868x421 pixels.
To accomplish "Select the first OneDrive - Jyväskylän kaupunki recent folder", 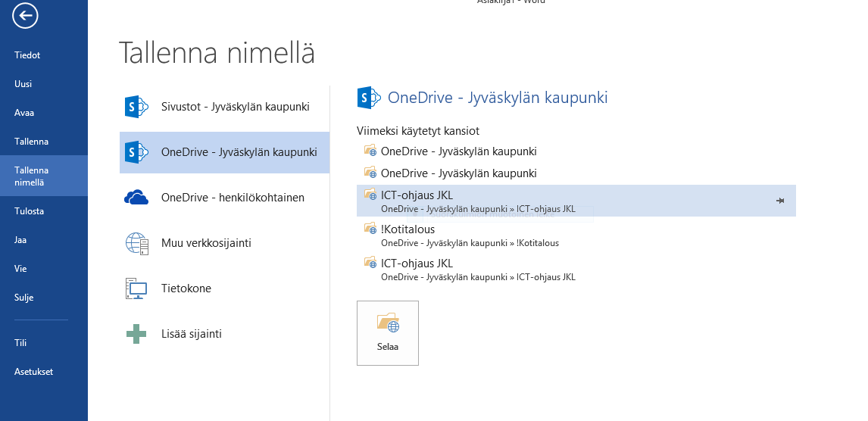I will click(458, 151).
